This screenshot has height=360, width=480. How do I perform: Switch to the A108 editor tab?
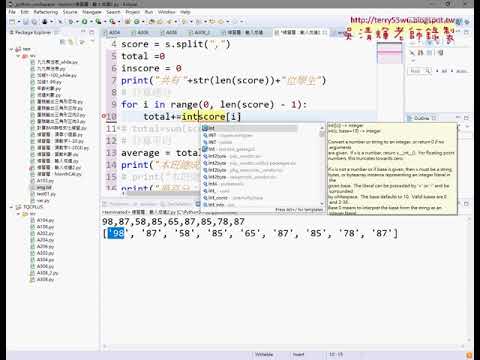[171, 32]
